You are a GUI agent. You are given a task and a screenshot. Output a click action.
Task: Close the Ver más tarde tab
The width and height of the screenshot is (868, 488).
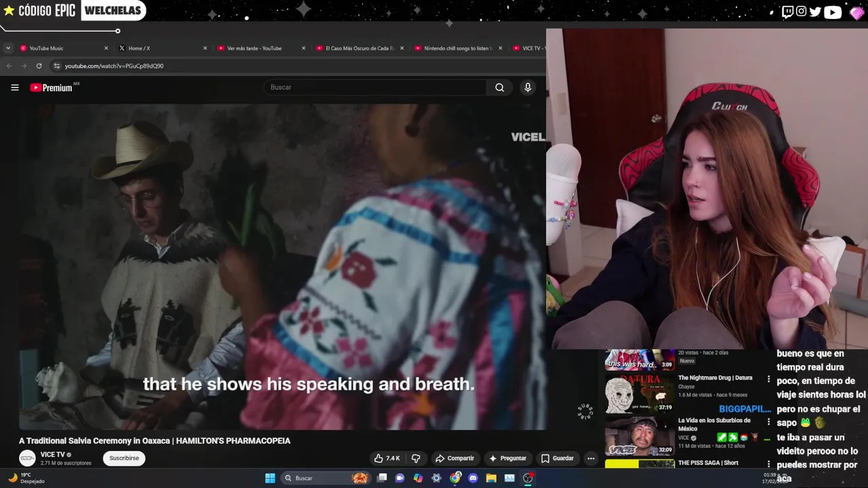[303, 48]
